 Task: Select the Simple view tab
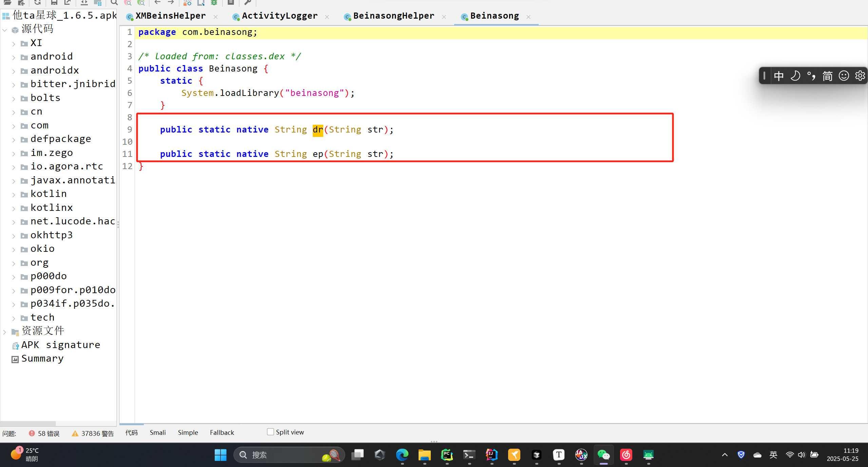tap(188, 432)
